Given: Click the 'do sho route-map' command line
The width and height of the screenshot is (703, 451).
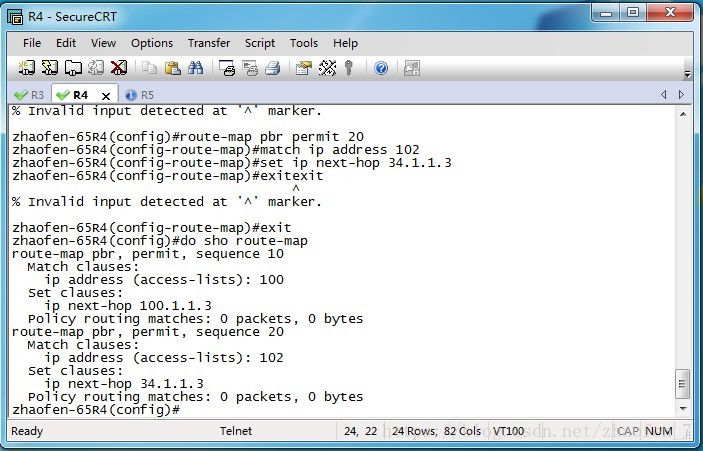Looking at the screenshot, I should tap(160, 241).
